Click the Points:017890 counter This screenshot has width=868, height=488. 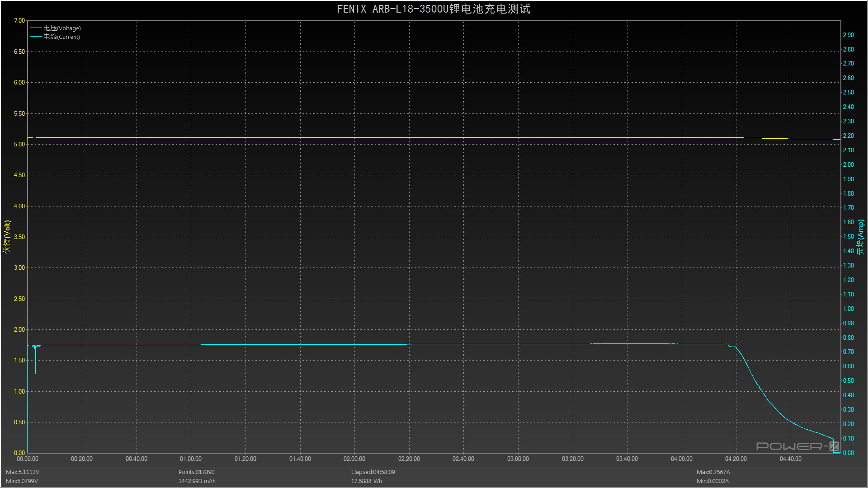[x=196, y=472]
